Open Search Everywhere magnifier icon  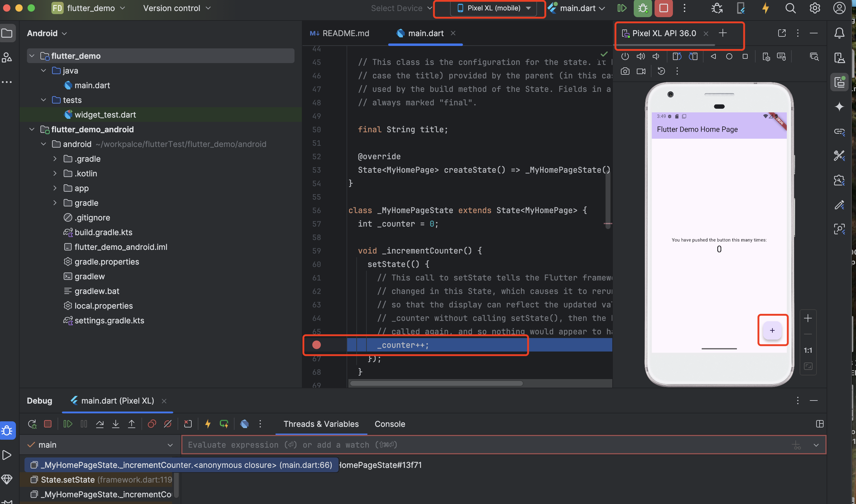click(790, 8)
